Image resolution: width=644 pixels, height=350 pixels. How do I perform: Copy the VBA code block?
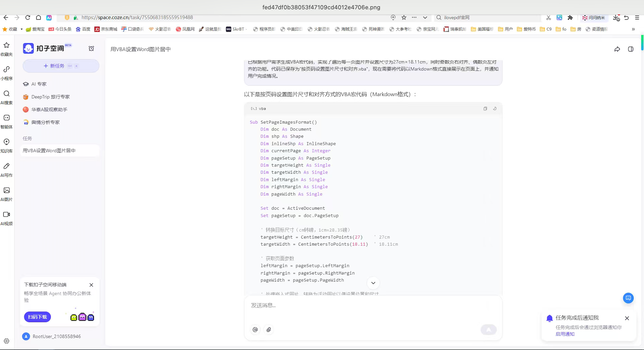pos(485,109)
